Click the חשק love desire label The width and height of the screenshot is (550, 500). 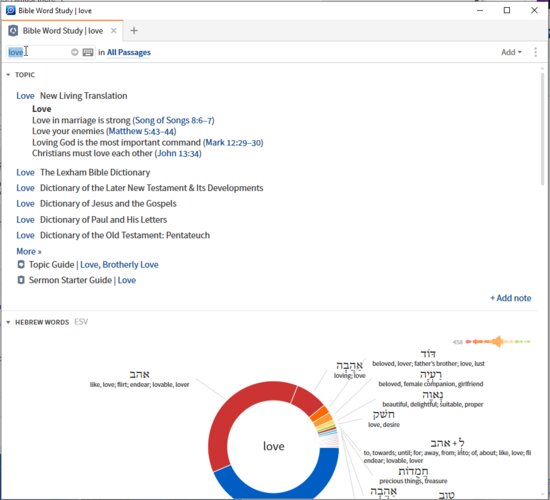(x=383, y=415)
